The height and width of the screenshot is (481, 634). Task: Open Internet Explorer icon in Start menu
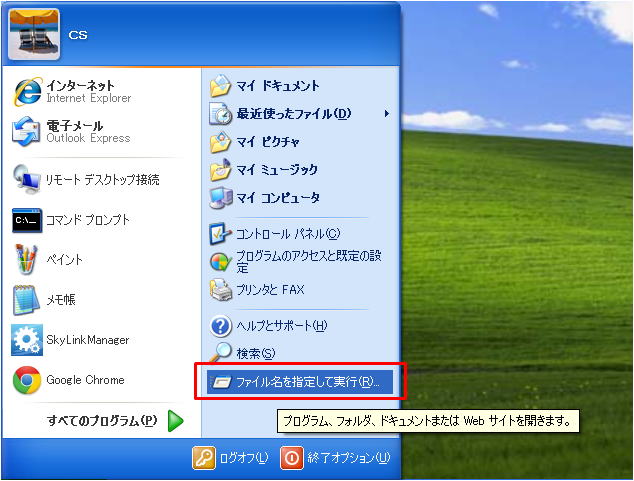[27, 91]
